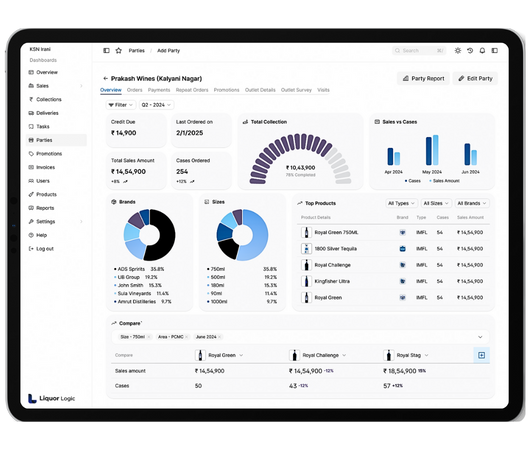The image size is (530, 450).
Task: Remove the June 2024 filter chip
Action: [219, 337]
